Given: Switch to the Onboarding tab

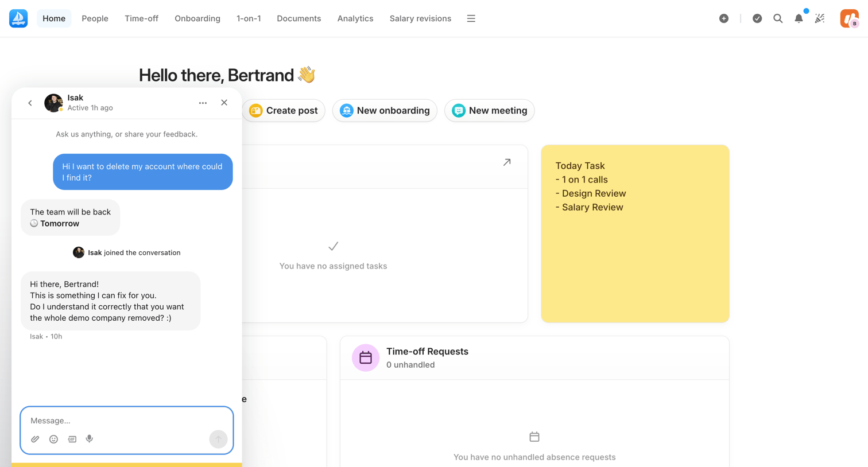Looking at the screenshot, I should point(197,18).
